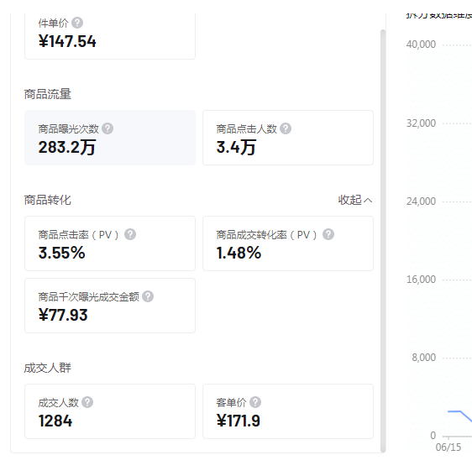Image resolution: width=472 pixels, height=476 pixels.
Task: Click the metrics panel vertical scrollbar
Action: [383, 240]
